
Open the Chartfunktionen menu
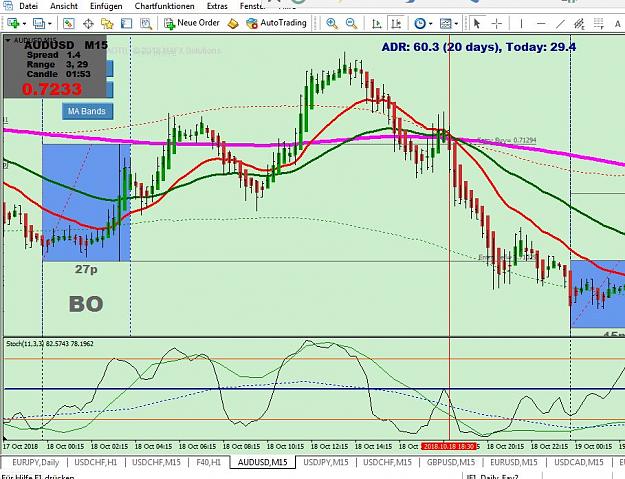[164, 6]
